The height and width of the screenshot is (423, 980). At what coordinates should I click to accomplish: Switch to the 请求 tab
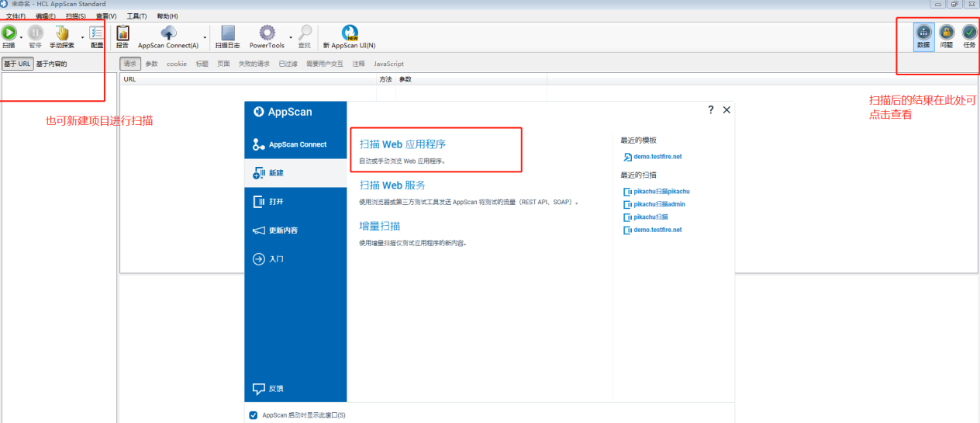click(130, 64)
